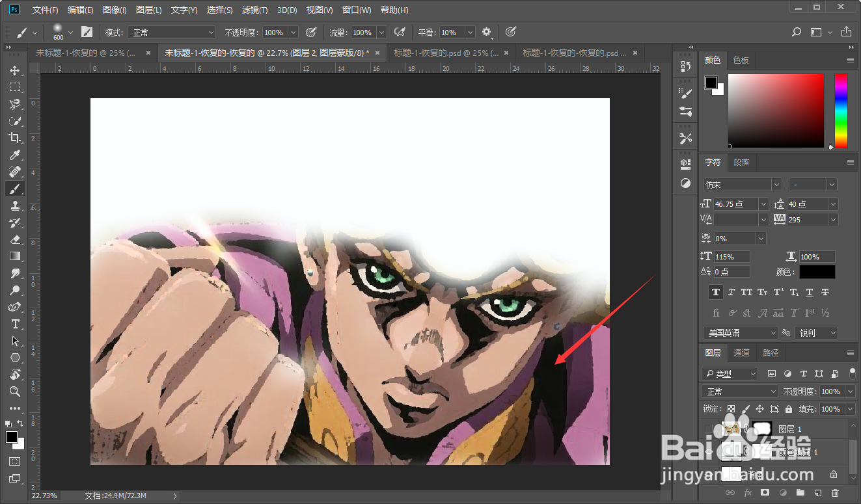The width and height of the screenshot is (861, 504).
Task: Open the Adjustments panel icon
Action: pyautogui.click(x=685, y=183)
